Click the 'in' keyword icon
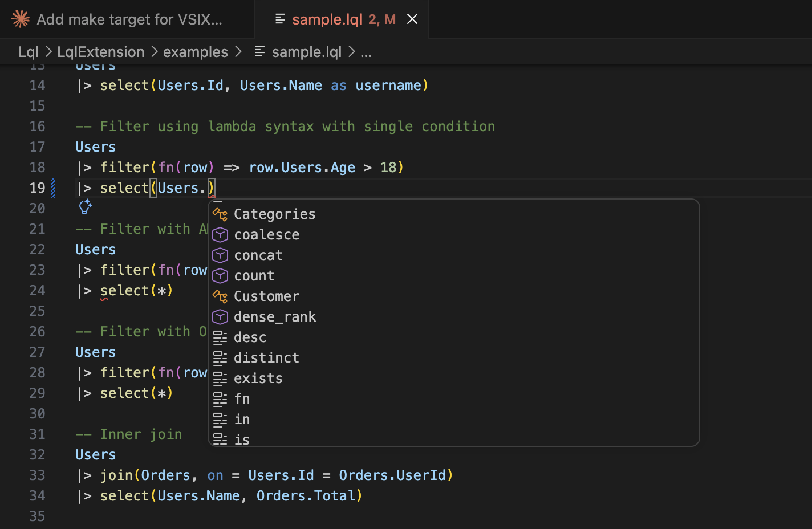This screenshot has height=529, width=812. (220, 420)
